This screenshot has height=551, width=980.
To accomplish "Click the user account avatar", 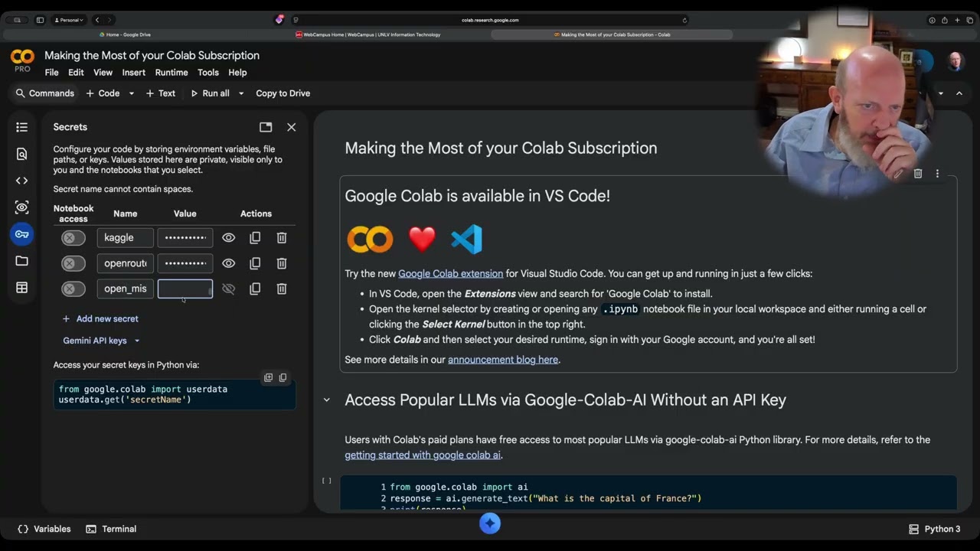I will click(955, 61).
